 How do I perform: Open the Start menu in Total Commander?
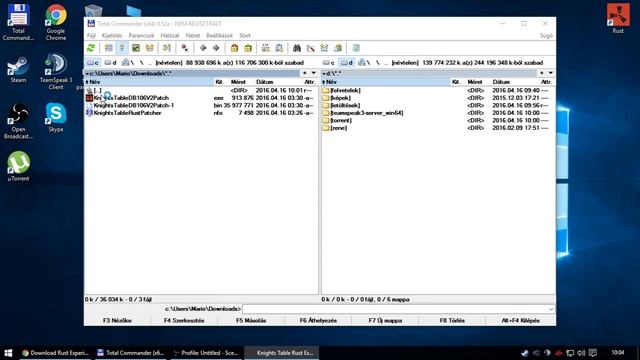click(x=245, y=36)
